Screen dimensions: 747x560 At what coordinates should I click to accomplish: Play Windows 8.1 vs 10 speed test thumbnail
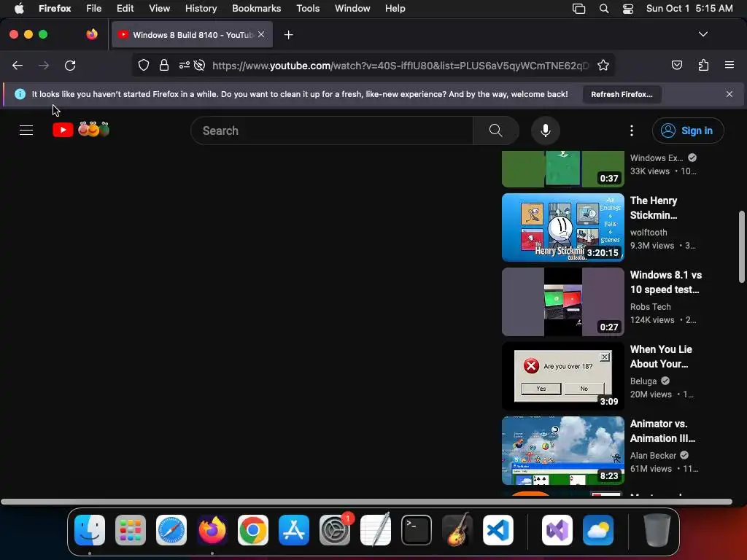coord(562,301)
